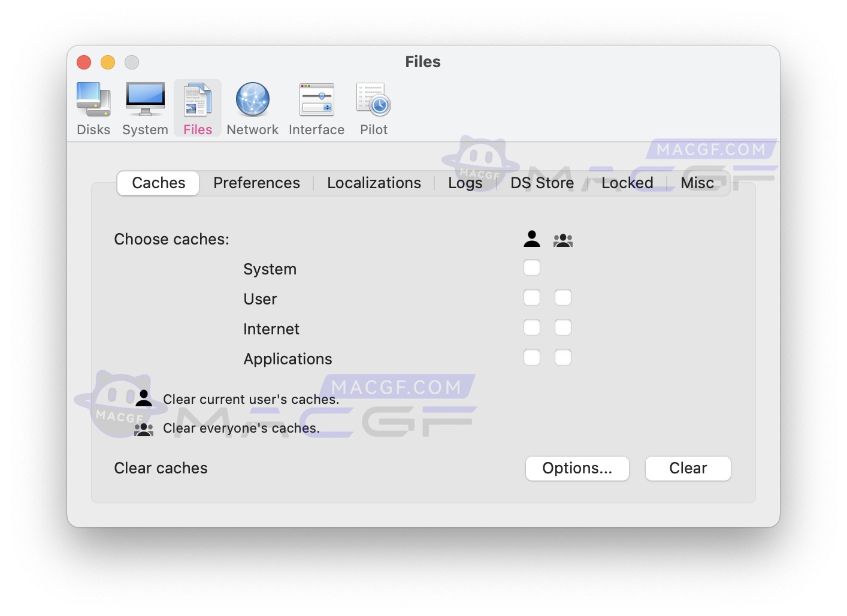Image resolution: width=847 pixels, height=616 pixels.
Task: Select the Locked tab
Action: coord(627,183)
